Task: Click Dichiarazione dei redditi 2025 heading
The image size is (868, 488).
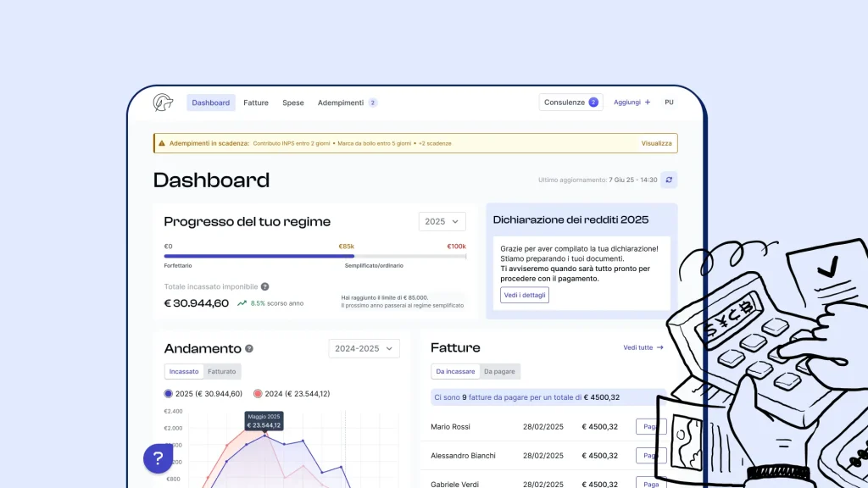Action: pos(570,219)
